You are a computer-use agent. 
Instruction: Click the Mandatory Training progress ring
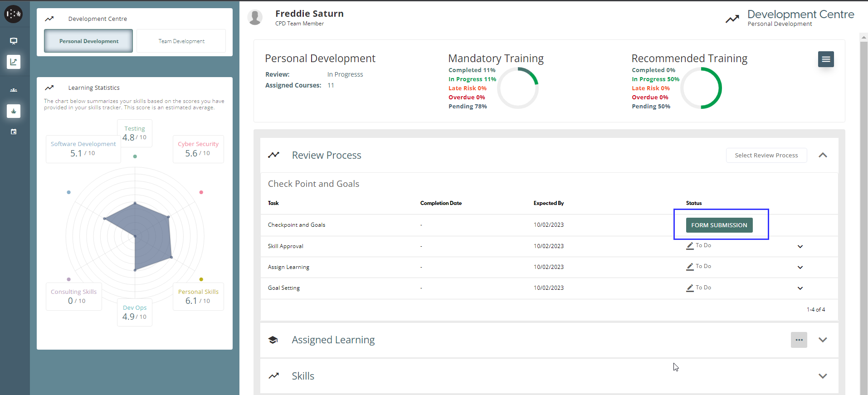[x=518, y=88]
